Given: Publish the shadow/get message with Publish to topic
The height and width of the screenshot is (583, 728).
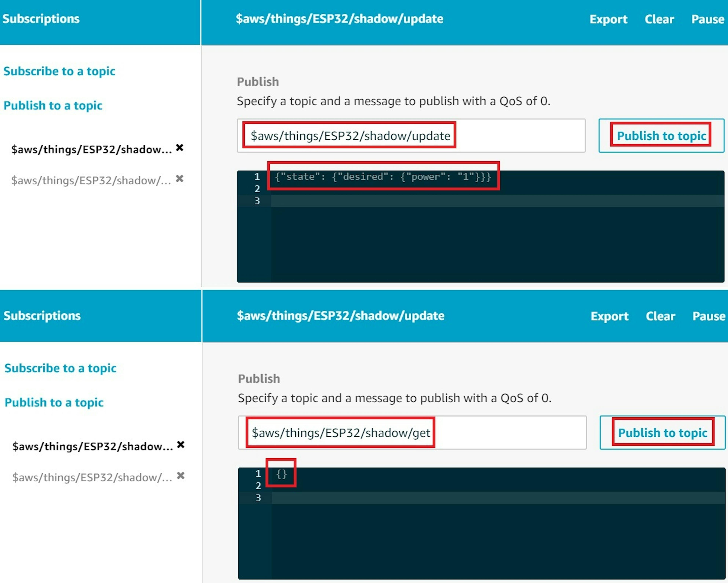Looking at the screenshot, I should tap(662, 433).
